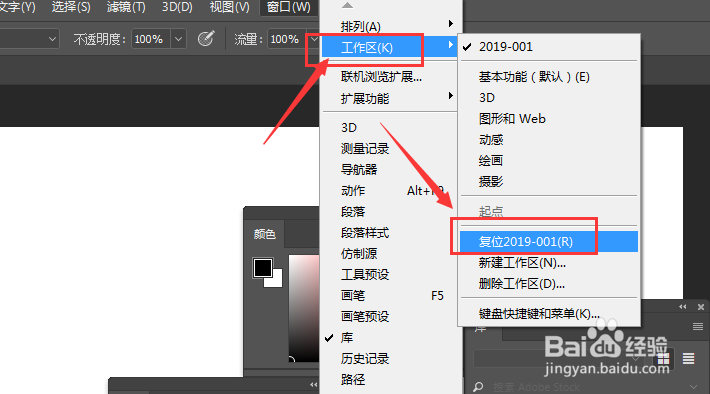Open the 3D panel from Window menu

click(389, 127)
